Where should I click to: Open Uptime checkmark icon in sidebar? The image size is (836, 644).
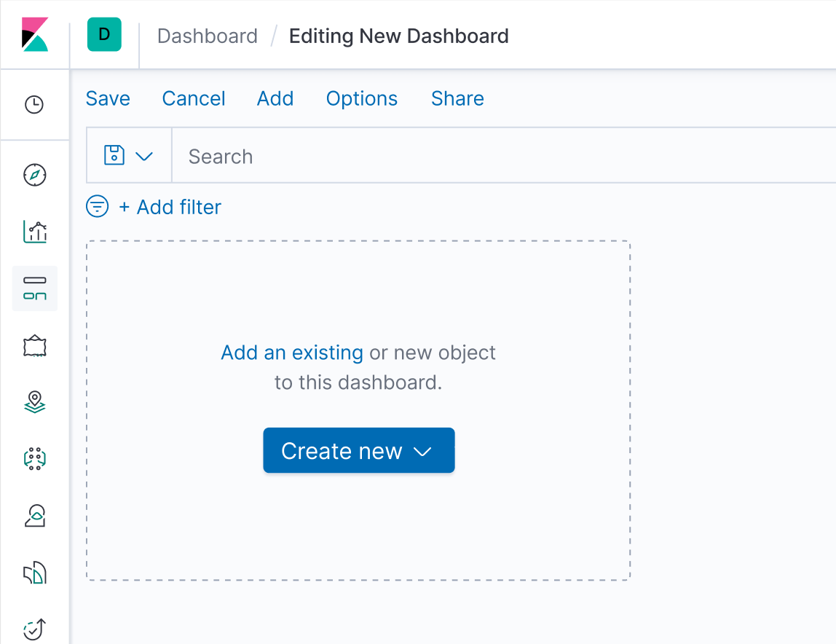pyautogui.click(x=35, y=629)
